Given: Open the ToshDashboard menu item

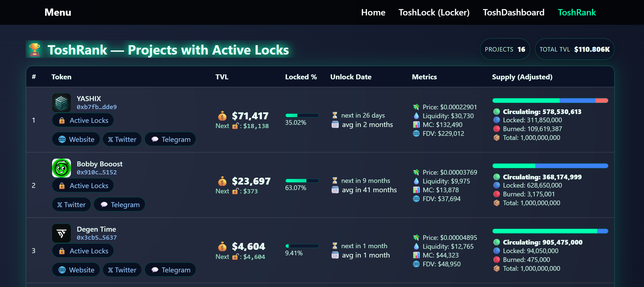Looking at the screenshot, I should pos(514,12).
